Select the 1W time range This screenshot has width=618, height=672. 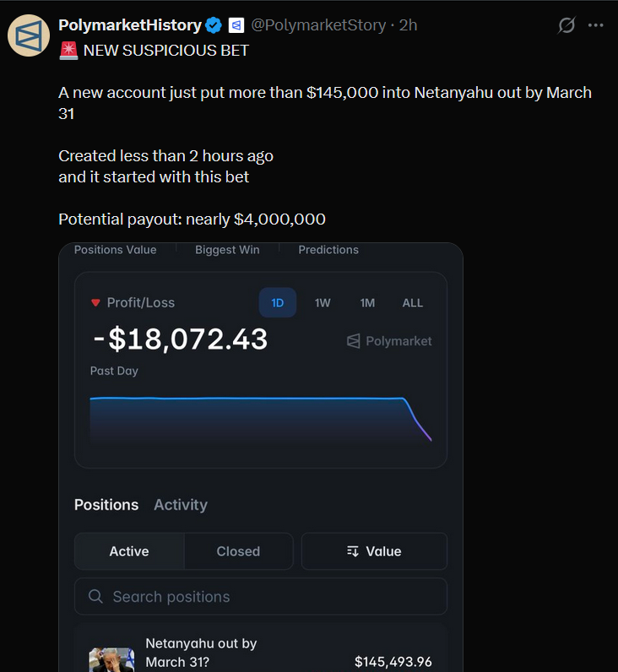pos(323,303)
